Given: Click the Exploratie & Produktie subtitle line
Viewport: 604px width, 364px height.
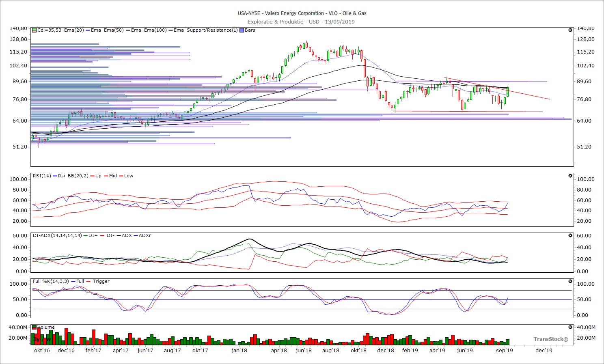Looking at the screenshot, I should pos(301,22).
